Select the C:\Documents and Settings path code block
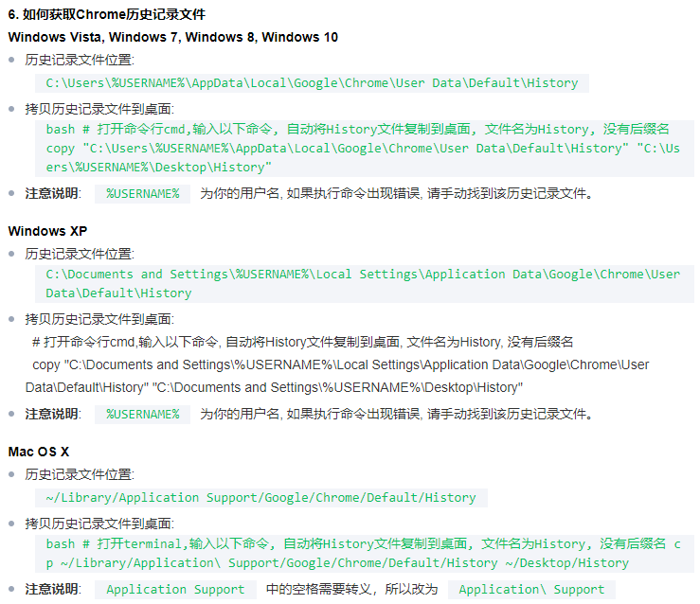This screenshot has width=700, height=604. click(x=365, y=284)
